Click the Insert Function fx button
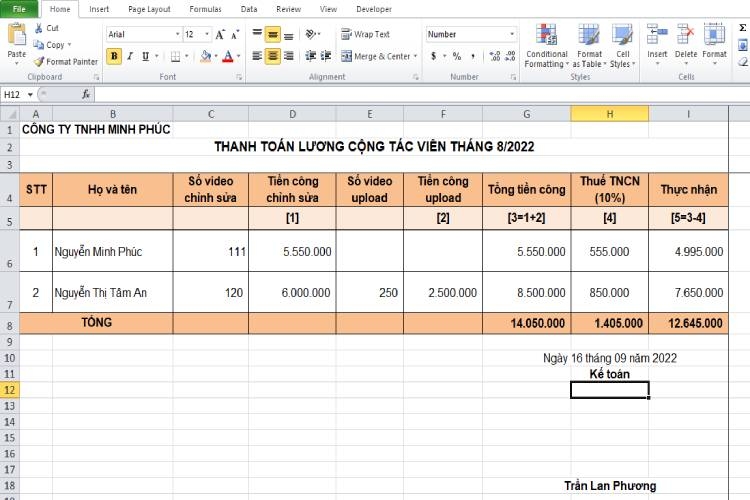The image size is (750, 500). pos(86,94)
